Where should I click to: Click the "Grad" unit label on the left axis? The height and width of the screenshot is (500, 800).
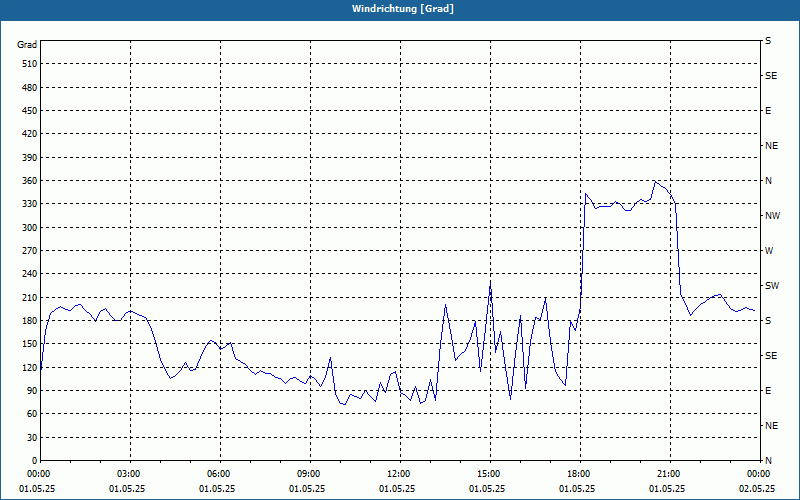[x=27, y=45]
